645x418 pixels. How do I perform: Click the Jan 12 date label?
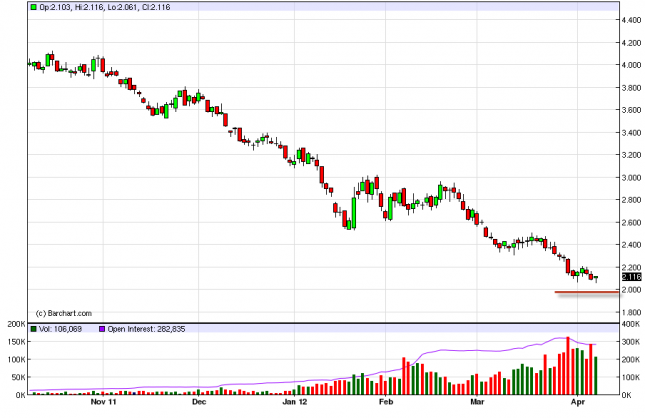point(295,402)
